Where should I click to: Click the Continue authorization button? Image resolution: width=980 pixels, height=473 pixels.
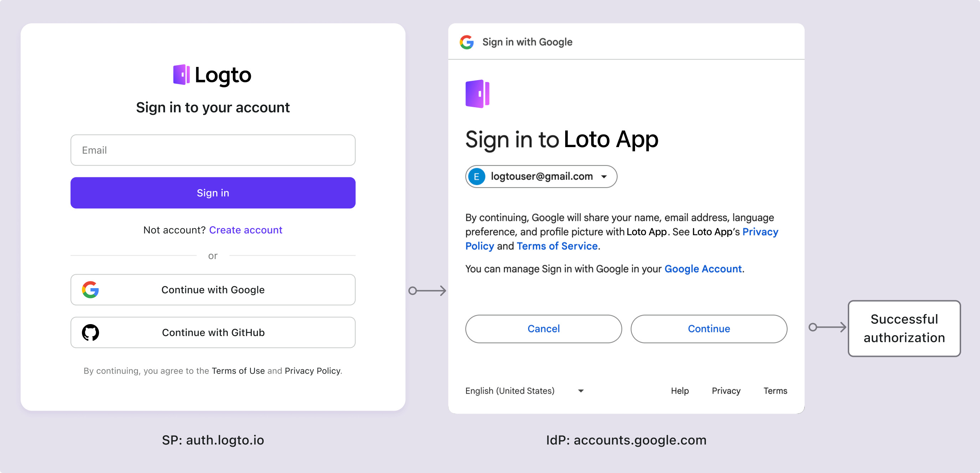(x=709, y=328)
